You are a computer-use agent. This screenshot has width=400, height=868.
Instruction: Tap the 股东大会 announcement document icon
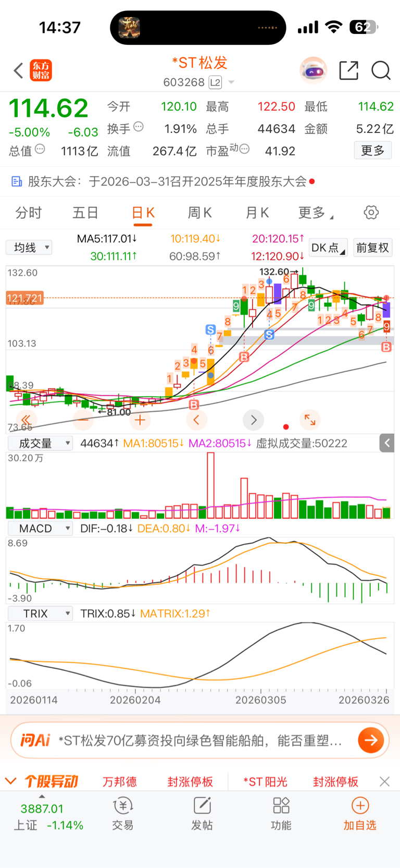coord(17,181)
